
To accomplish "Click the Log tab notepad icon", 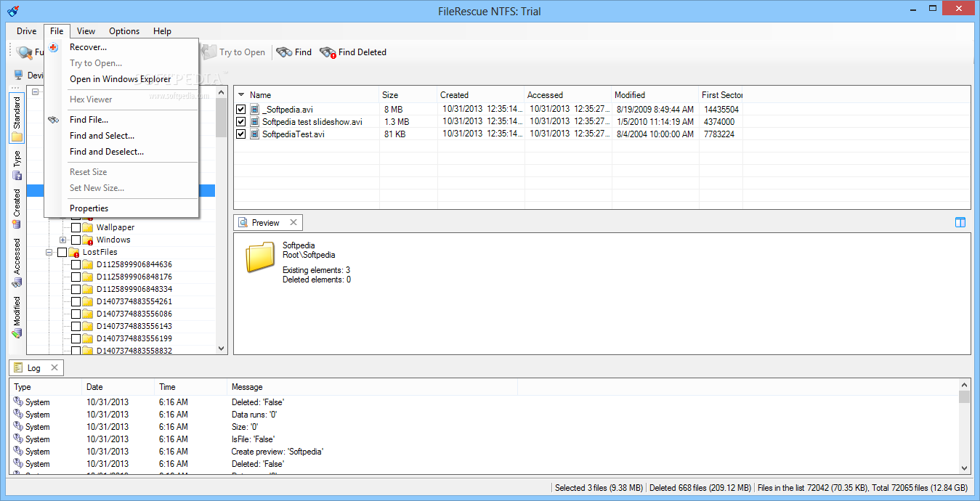I will 19,368.
